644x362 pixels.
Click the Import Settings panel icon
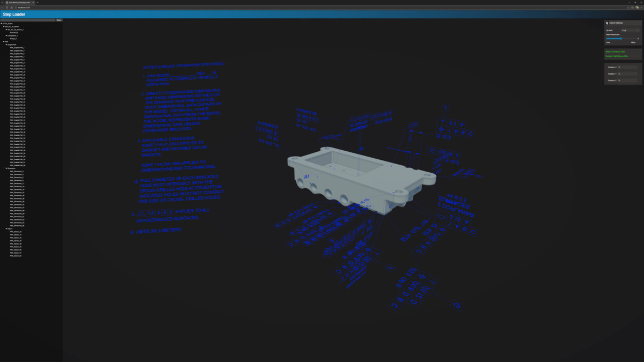click(x=607, y=23)
